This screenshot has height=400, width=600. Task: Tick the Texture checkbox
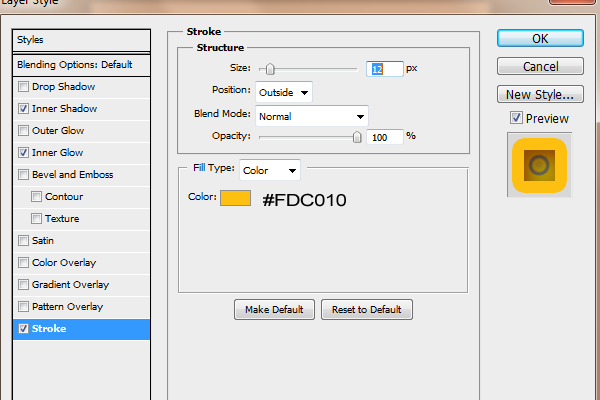point(36,219)
